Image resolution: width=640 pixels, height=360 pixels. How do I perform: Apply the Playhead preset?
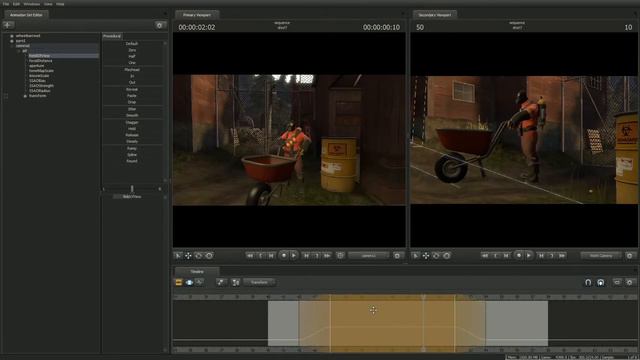click(132, 70)
